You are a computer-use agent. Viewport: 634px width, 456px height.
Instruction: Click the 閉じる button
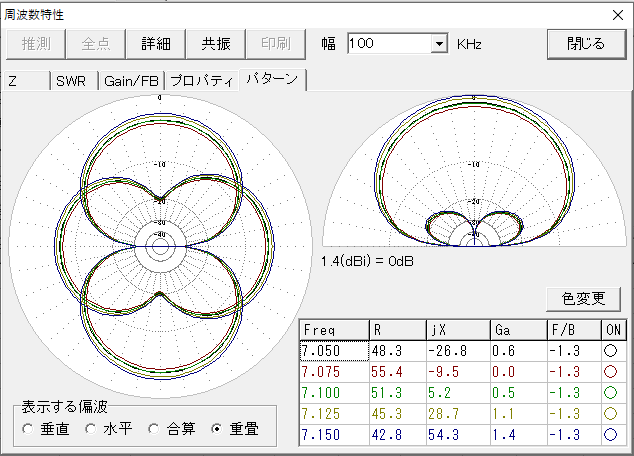coord(586,44)
